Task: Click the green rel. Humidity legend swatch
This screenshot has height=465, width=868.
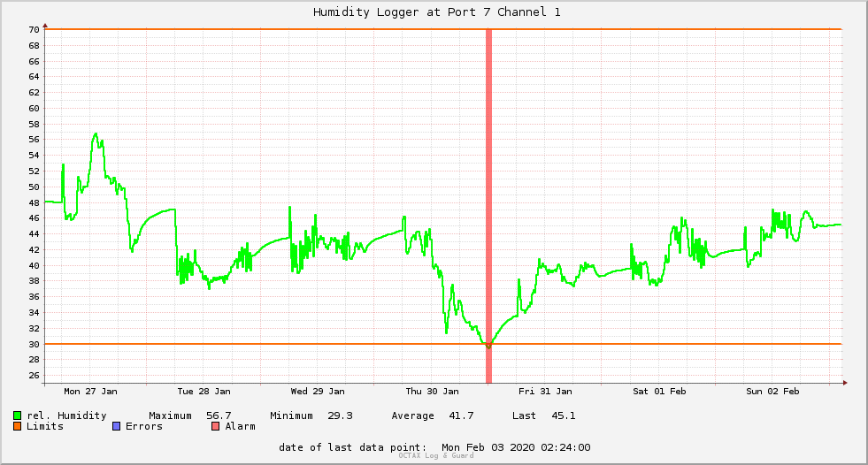Action: click(17, 415)
